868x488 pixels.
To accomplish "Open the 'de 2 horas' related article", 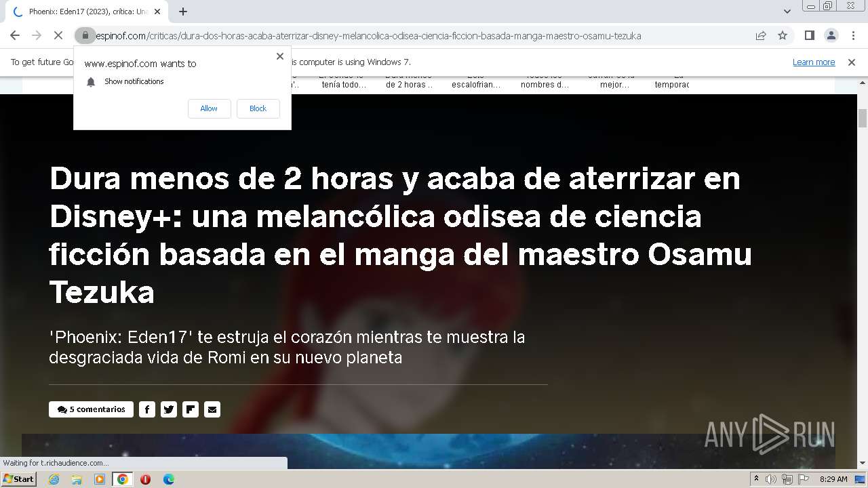I will point(409,84).
